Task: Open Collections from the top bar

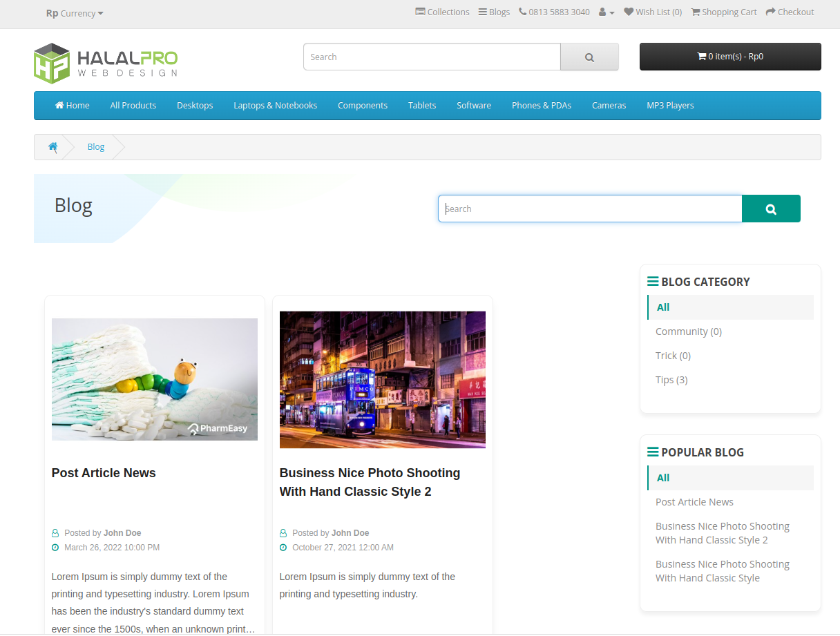Action: [442, 12]
